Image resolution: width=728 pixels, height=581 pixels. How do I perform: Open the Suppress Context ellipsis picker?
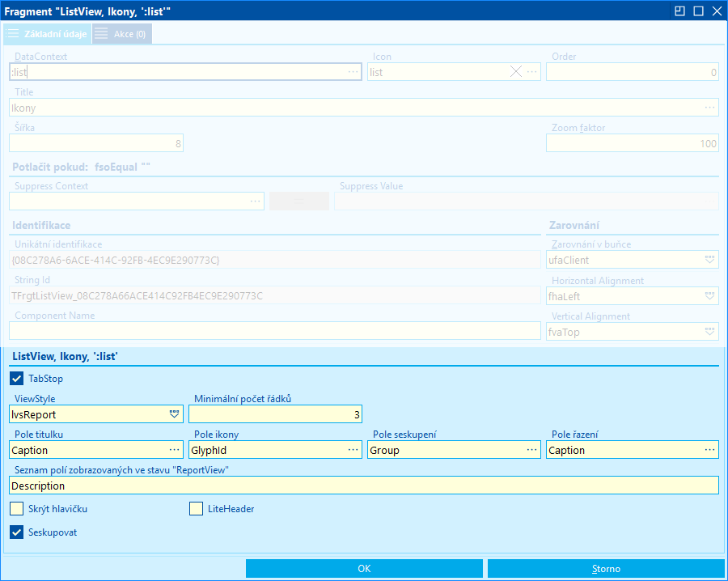pos(256,201)
